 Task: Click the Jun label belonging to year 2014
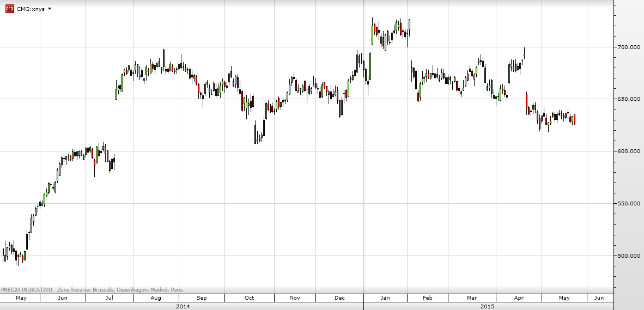click(x=63, y=297)
